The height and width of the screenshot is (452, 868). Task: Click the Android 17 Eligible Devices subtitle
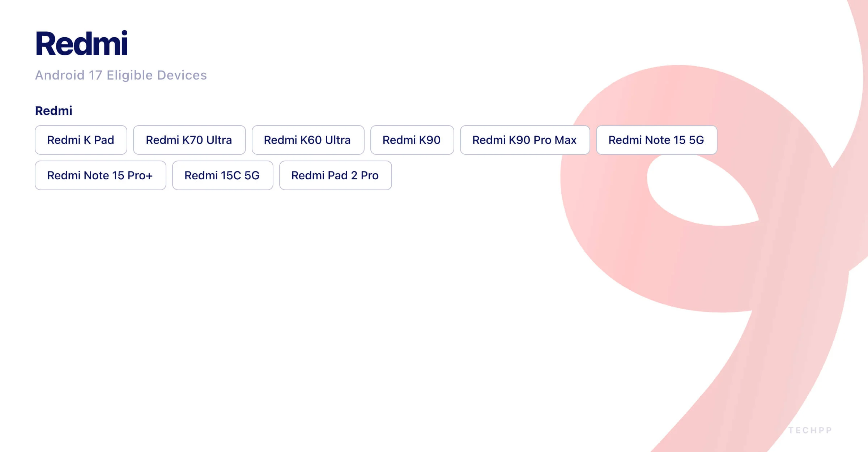click(121, 75)
